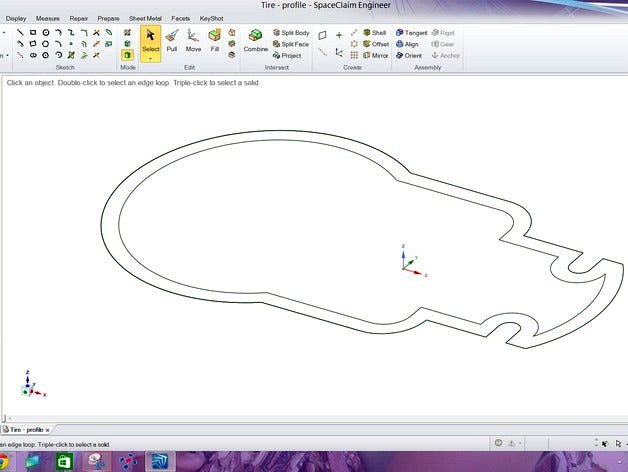Close the Tire - profile document tab
Image resolution: width=628 pixels, height=472 pixels.
pyautogui.click(x=48, y=429)
